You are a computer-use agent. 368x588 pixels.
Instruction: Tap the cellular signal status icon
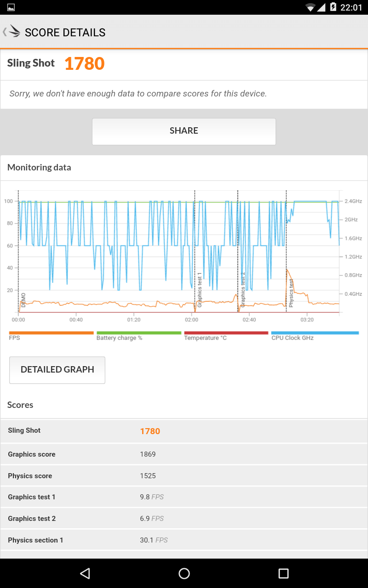coord(322,7)
